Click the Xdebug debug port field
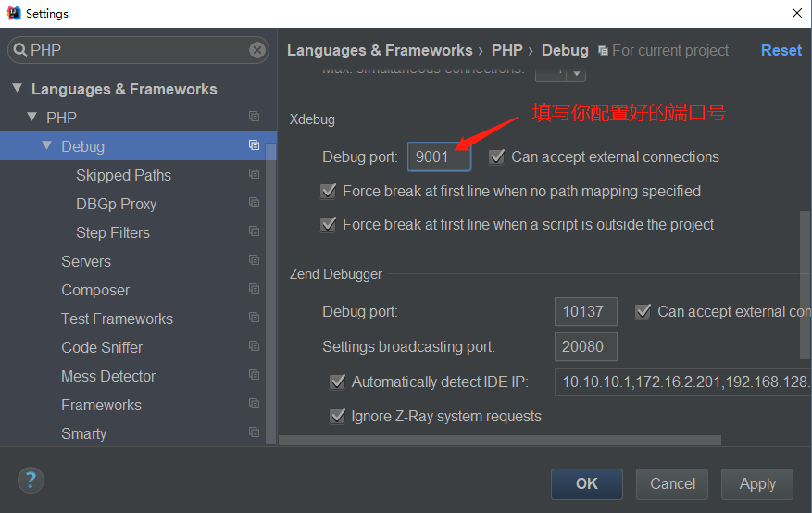 [x=439, y=156]
